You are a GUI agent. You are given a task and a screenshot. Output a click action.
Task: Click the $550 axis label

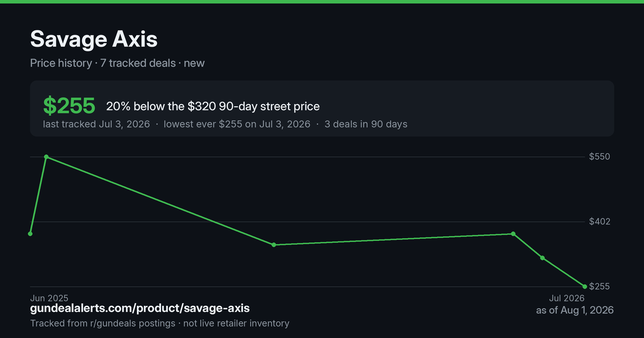[600, 157]
